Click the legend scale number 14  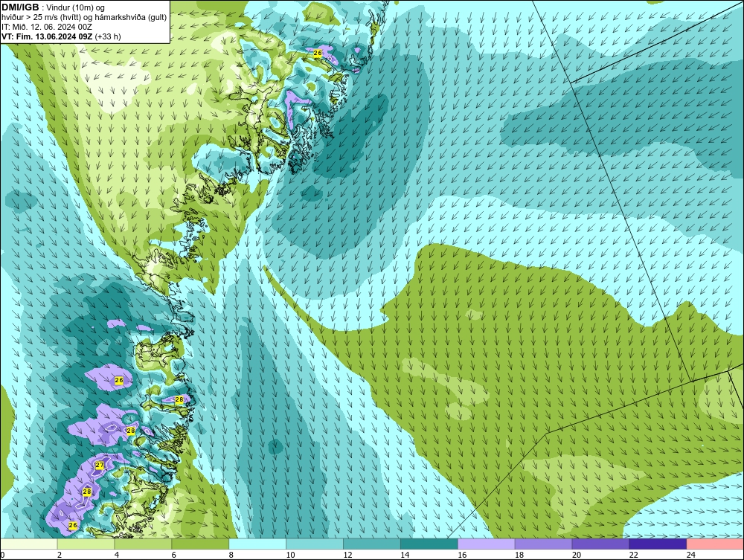click(405, 555)
